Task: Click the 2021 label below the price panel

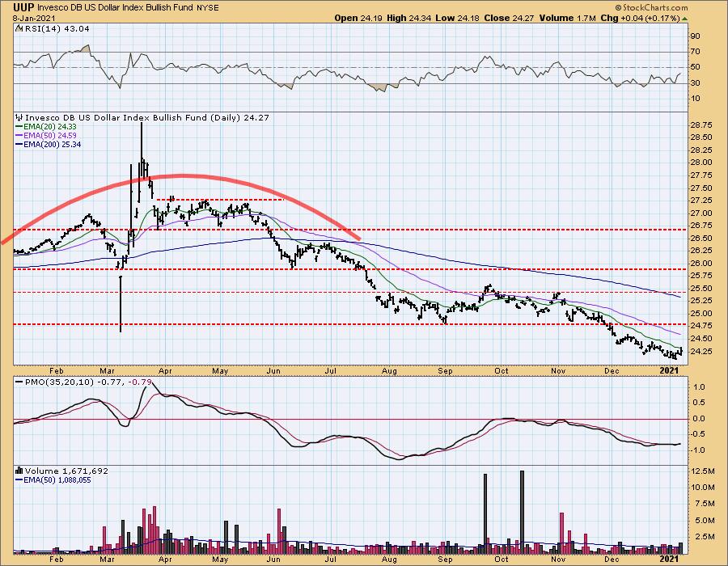Action: coord(670,371)
